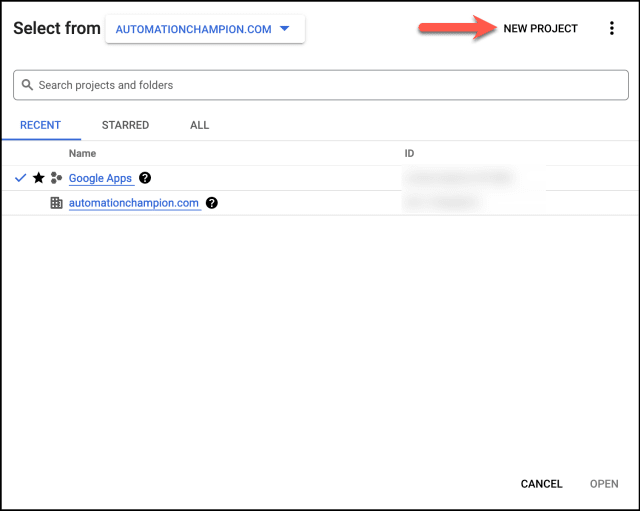
Task: Open help icon for Google Apps
Action: 145,178
